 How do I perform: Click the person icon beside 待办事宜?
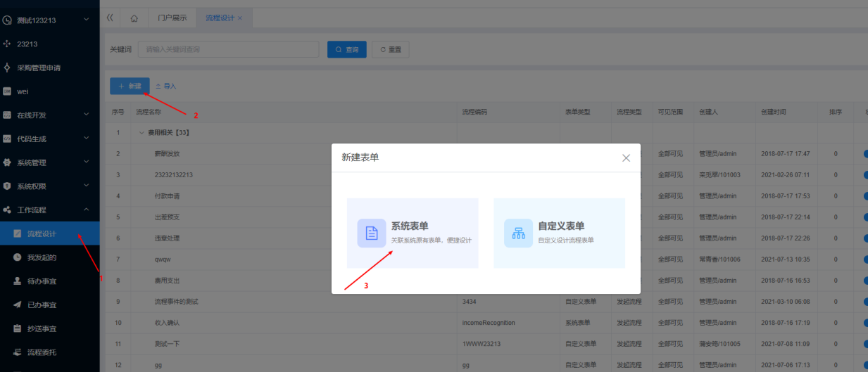point(18,281)
